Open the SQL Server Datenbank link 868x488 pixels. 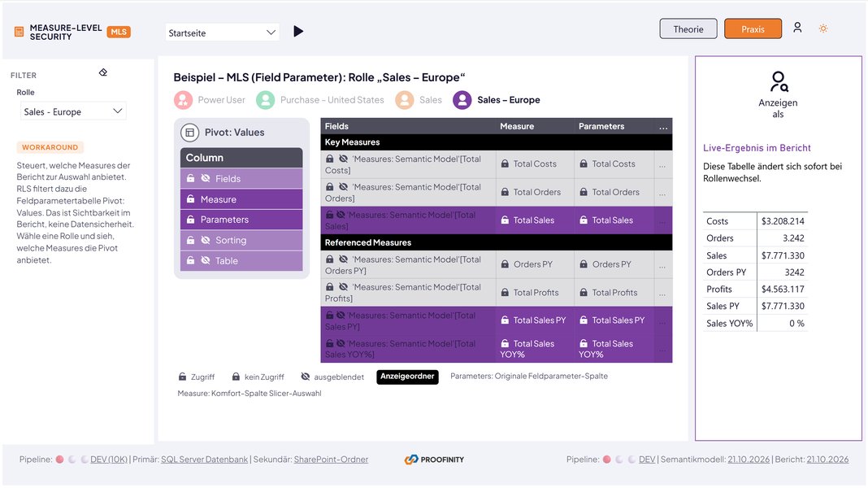pos(204,460)
